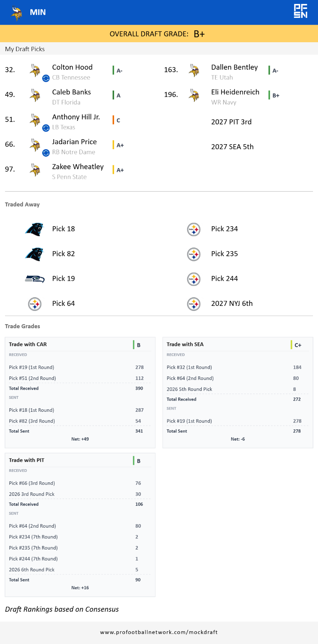Screen dimensions: 318x644
Task: Click the Steelers logo beside 2027 NYJ 6th
Action: 194,304
